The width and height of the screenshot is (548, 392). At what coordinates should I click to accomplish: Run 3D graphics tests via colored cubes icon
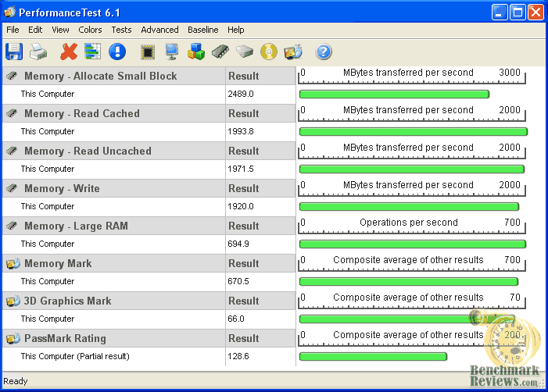tap(195, 52)
